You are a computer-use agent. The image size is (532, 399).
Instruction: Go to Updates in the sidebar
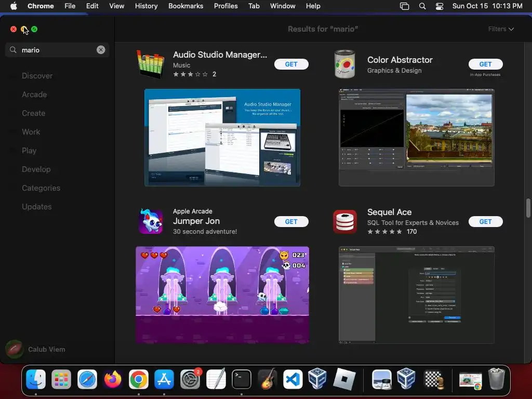pos(37,207)
